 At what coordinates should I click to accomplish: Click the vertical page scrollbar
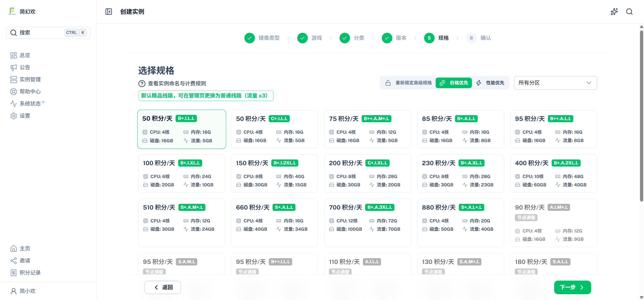641,116
